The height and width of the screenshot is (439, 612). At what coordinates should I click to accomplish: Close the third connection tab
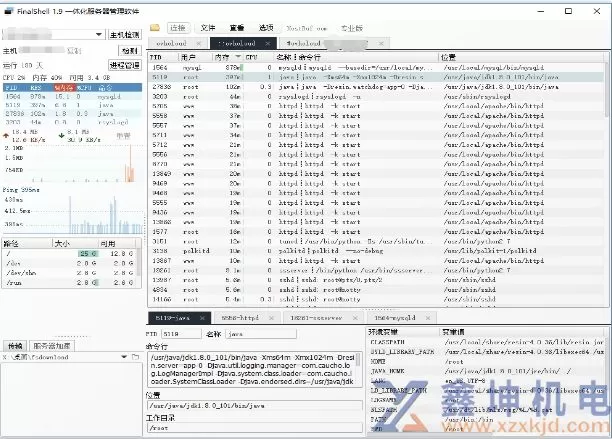[x=381, y=43]
